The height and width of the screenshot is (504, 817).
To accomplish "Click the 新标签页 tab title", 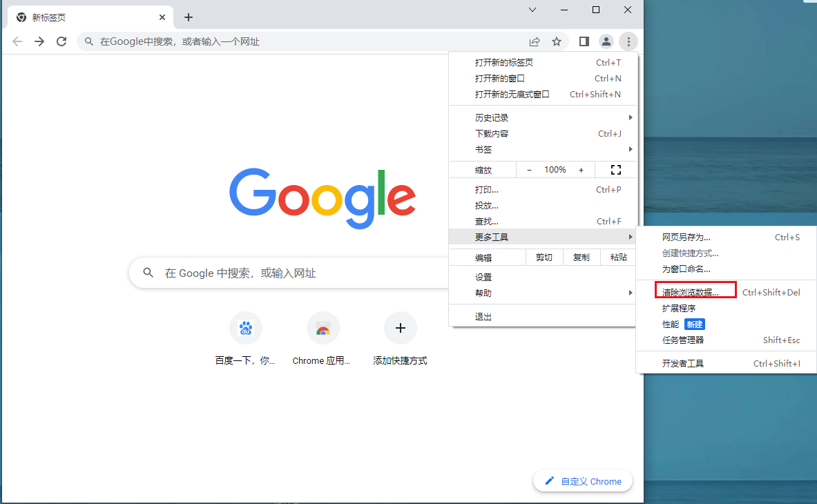I will (x=49, y=18).
